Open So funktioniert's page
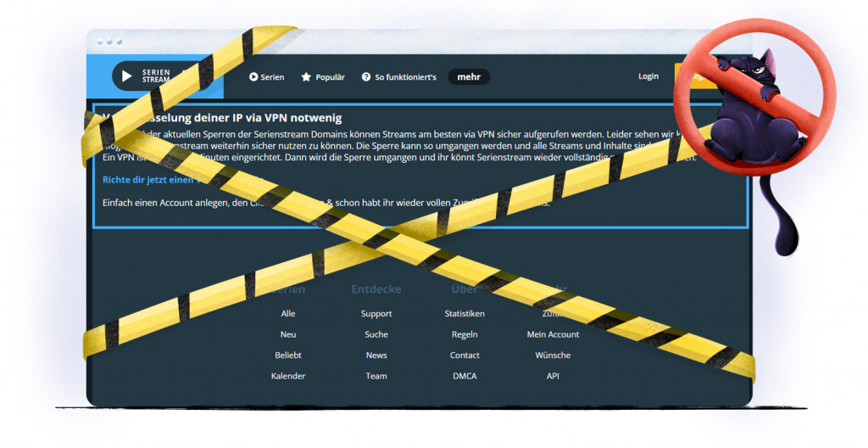868x448 pixels. 399,77
